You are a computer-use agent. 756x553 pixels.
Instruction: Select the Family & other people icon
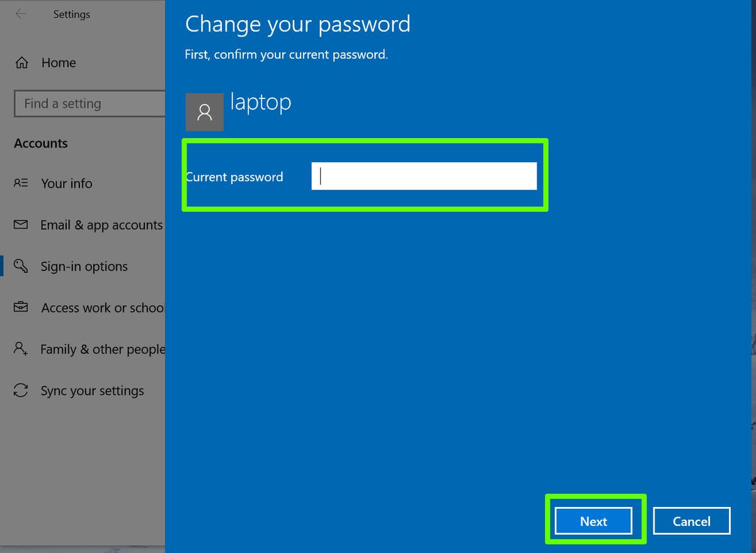[21, 349]
